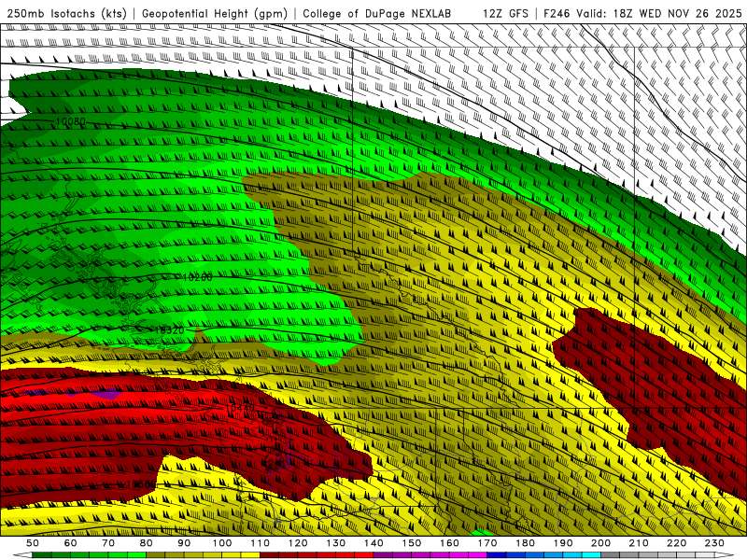Click the 200 knots legend label
This screenshot has width=747, height=560.
click(x=600, y=543)
